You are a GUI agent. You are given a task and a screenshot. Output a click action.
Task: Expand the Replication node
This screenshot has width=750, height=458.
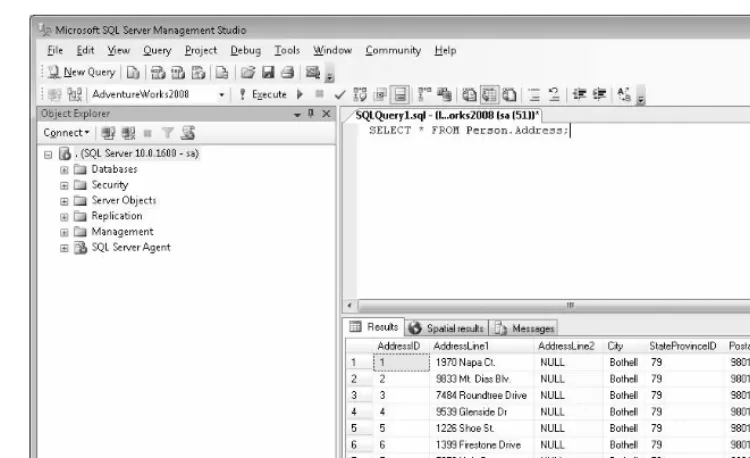pos(64,217)
